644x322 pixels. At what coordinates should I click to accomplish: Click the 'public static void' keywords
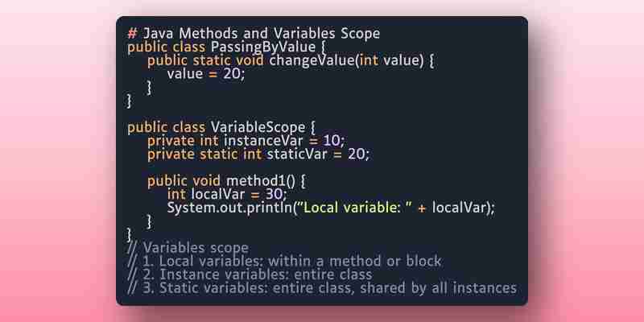(206, 60)
